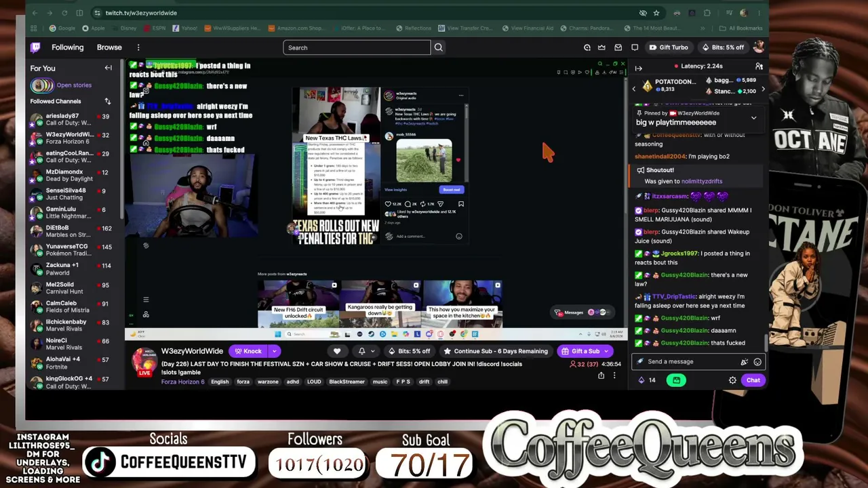Image resolution: width=868 pixels, height=488 pixels.
Task: Reload the browser page
Action: [x=64, y=13]
